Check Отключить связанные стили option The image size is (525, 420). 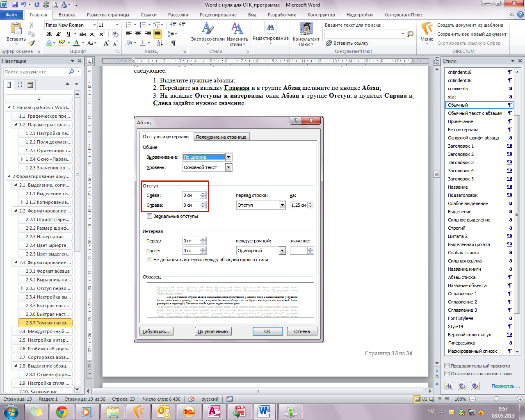tap(447, 373)
